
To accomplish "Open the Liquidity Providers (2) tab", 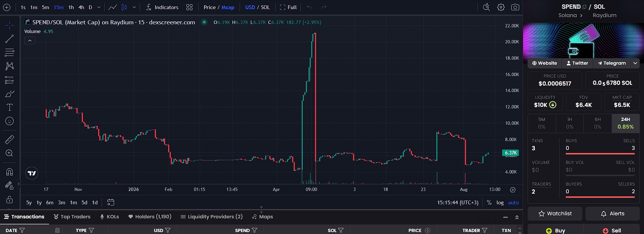I will click(x=211, y=216).
